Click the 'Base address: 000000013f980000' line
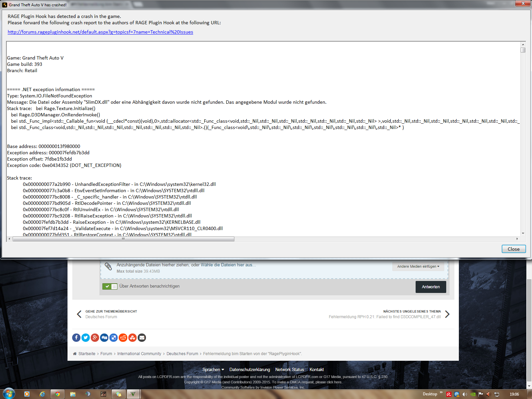This screenshot has height=399, width=532. point(44,146)
